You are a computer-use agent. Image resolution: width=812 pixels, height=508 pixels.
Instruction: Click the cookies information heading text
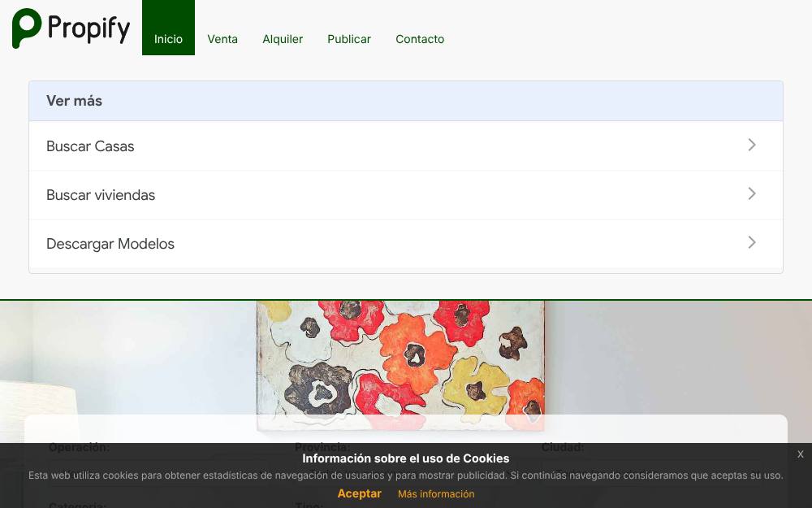coord(405,458)
